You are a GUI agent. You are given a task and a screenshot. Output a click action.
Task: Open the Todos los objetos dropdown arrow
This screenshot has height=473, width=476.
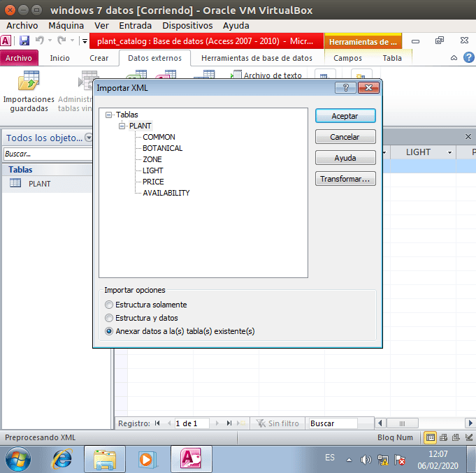[x=89, y=138]
